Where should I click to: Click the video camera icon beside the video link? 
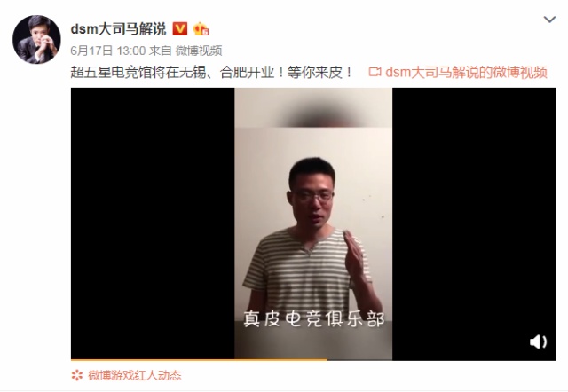[x=375, y=72]
